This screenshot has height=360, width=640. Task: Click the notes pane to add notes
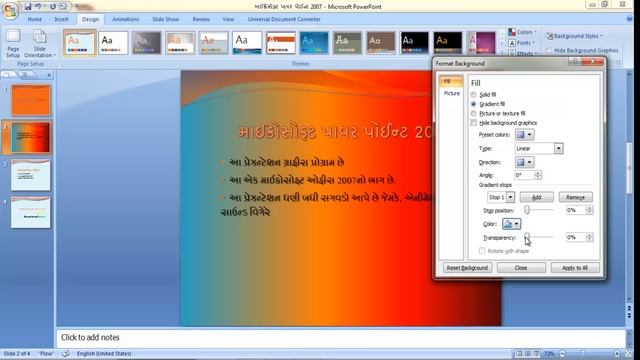(341, 338)
